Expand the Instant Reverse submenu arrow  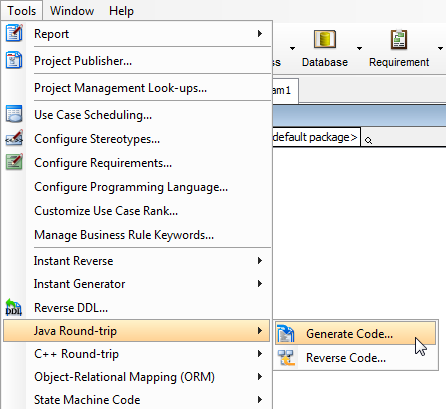point(260,260)
